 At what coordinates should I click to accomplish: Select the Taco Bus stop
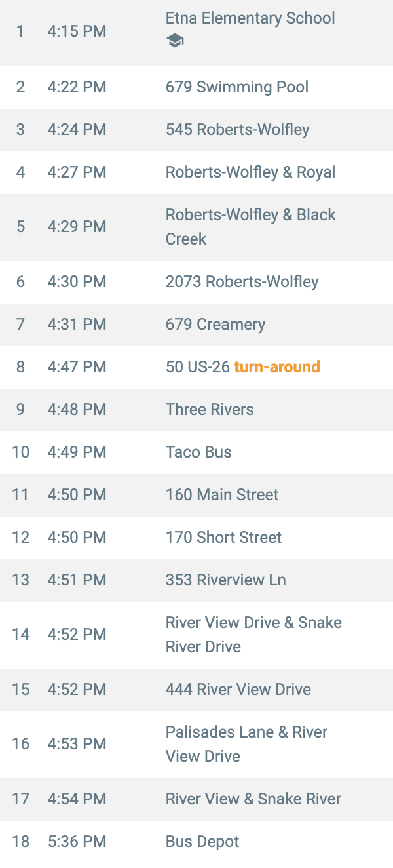(x=196, y=452)
